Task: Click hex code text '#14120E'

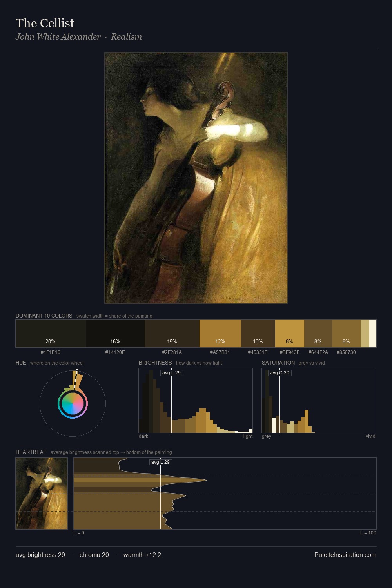Action: pos(115,352)
